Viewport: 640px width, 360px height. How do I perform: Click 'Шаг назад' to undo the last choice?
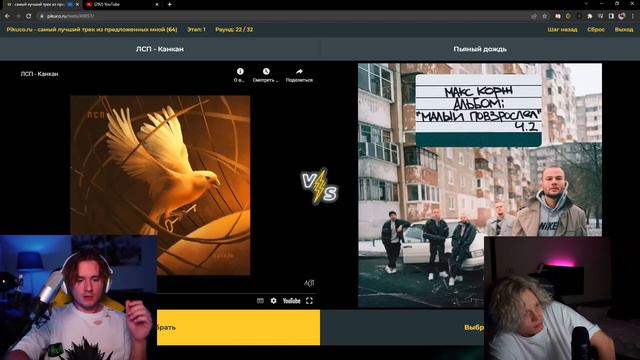tap(562, 29)
